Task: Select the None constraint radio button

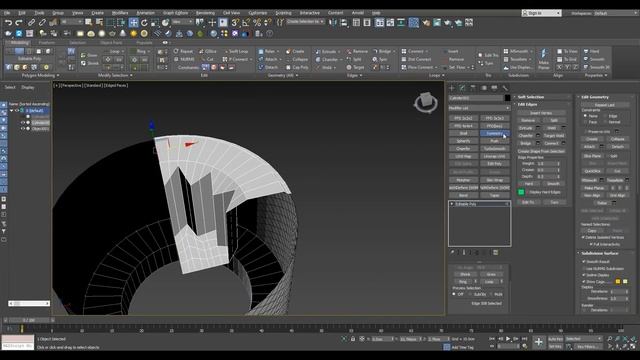Action: [585, 116]
